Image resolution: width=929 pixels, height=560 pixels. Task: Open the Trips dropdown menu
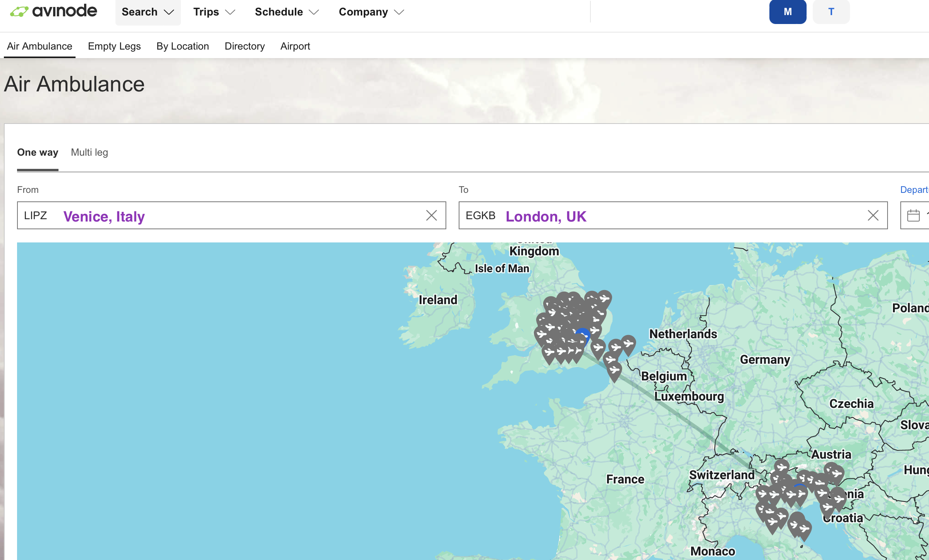214,12
